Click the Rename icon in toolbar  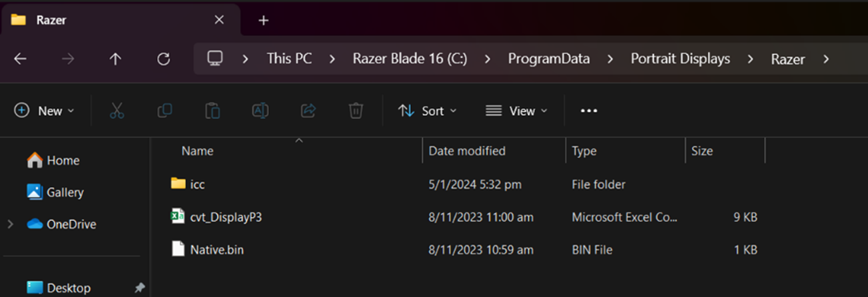[x=260, y=111]
